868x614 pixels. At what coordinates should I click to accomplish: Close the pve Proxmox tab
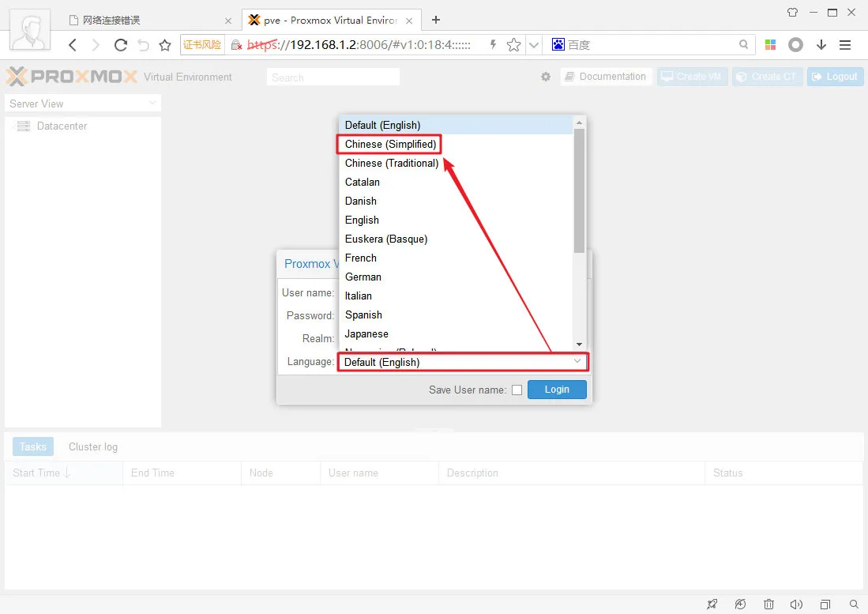[409, 21]
